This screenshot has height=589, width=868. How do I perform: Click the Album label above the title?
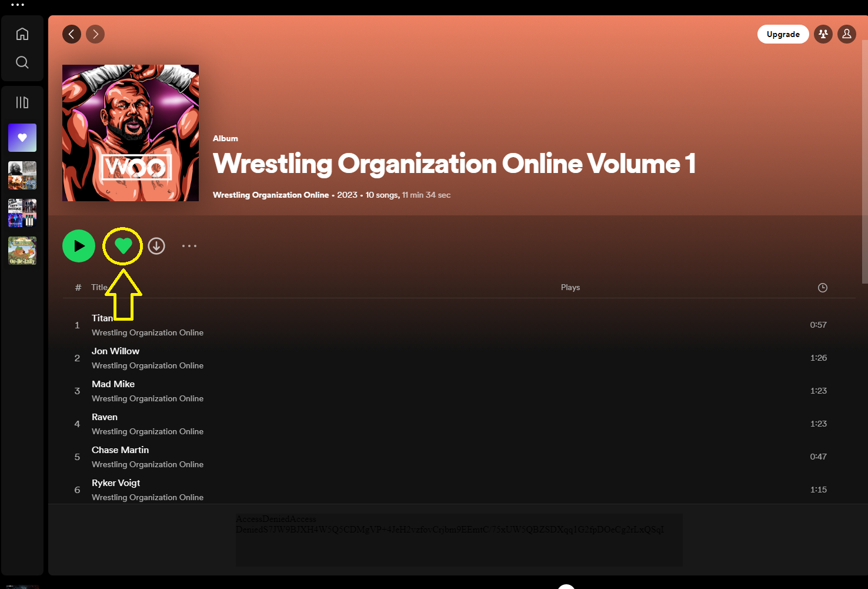point(225,138)
